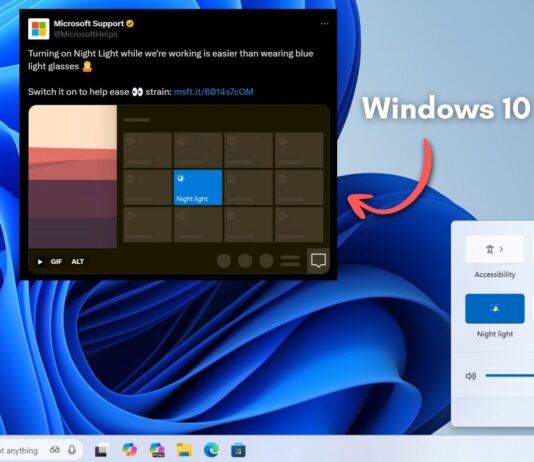Open Microsoft Store from the taskbar
This screenshot has height=462, width=534.
[238, 450]
